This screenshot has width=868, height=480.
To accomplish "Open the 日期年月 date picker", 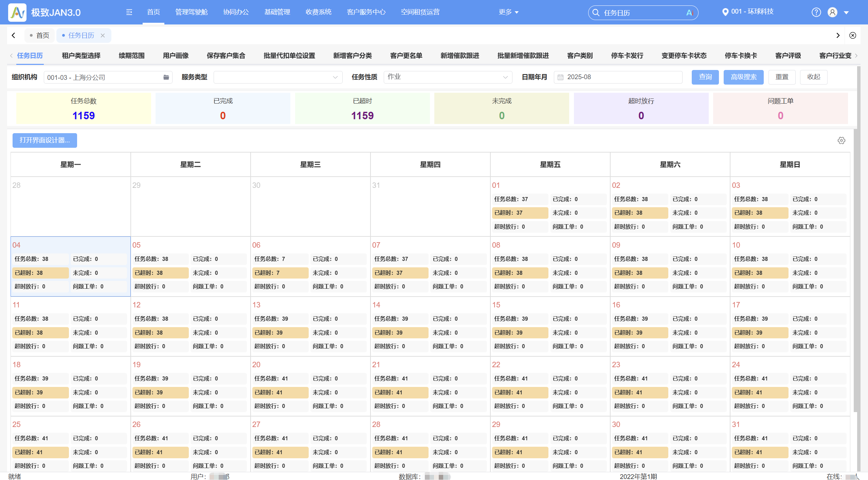I will 618,77.
